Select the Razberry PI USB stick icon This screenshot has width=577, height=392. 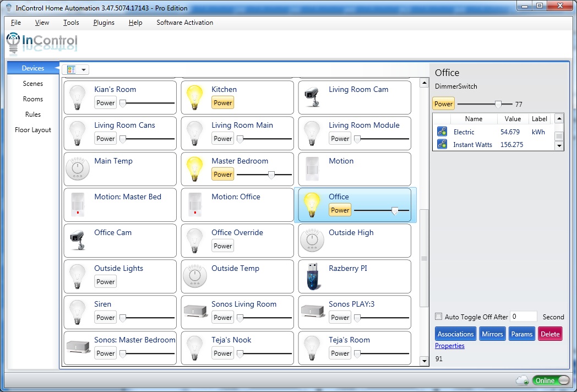[312, 276]
